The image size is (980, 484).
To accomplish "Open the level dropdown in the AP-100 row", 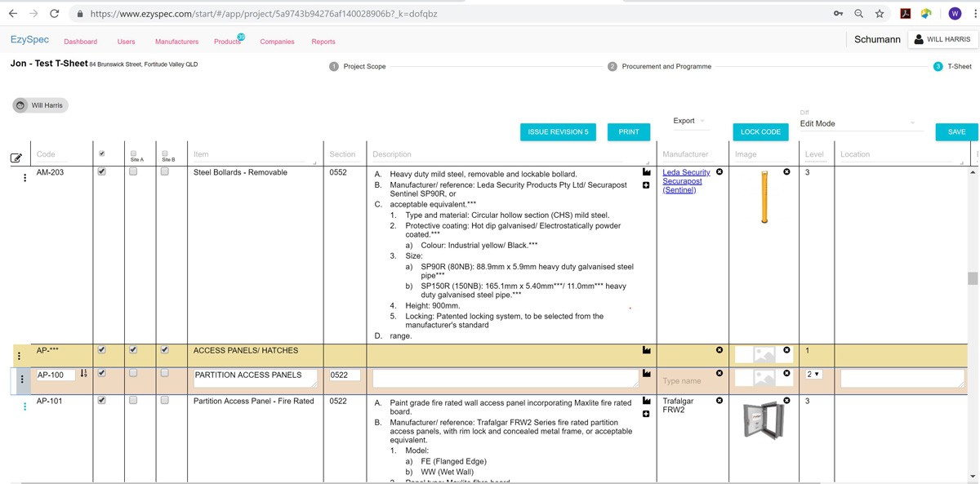I will (x=813, y=375).
